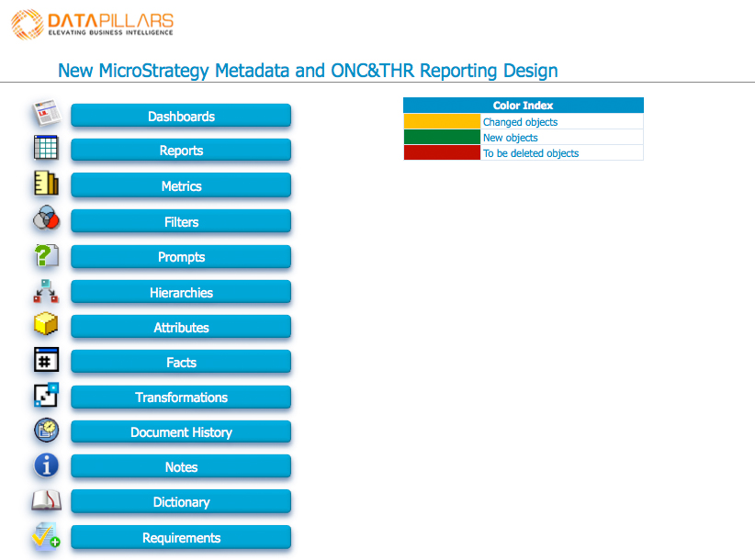Click the yellow Changed objects swatch

(x=442, y=121)
